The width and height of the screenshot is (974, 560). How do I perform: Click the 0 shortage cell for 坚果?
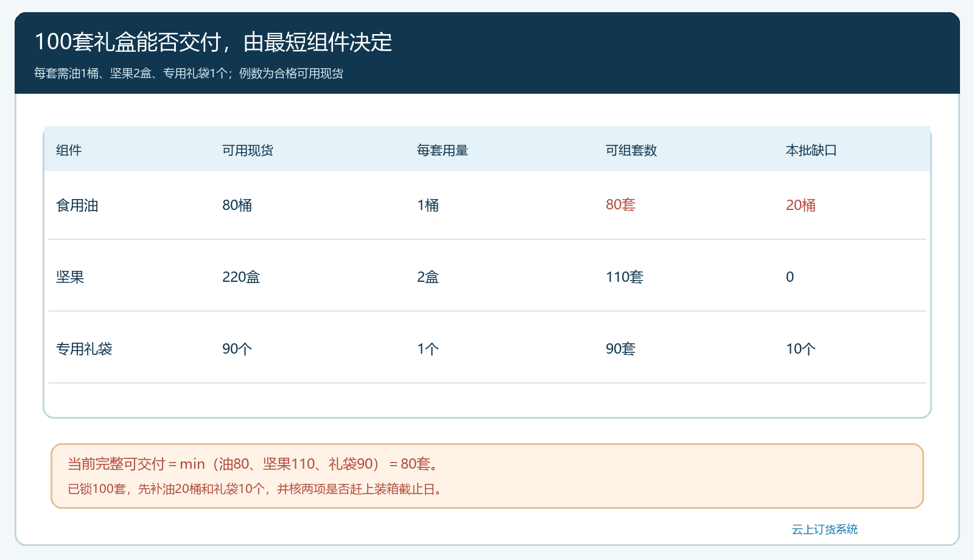(x=790, y=277)
